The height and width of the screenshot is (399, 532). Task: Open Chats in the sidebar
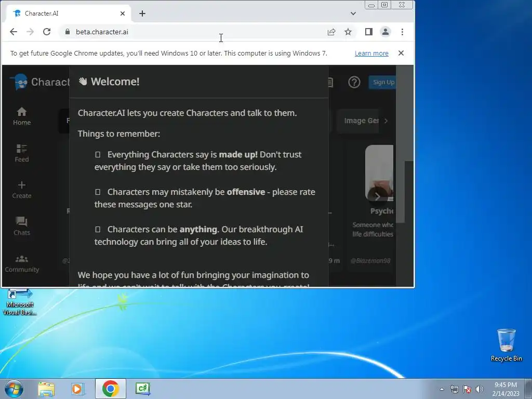click(x=22, y=227)
